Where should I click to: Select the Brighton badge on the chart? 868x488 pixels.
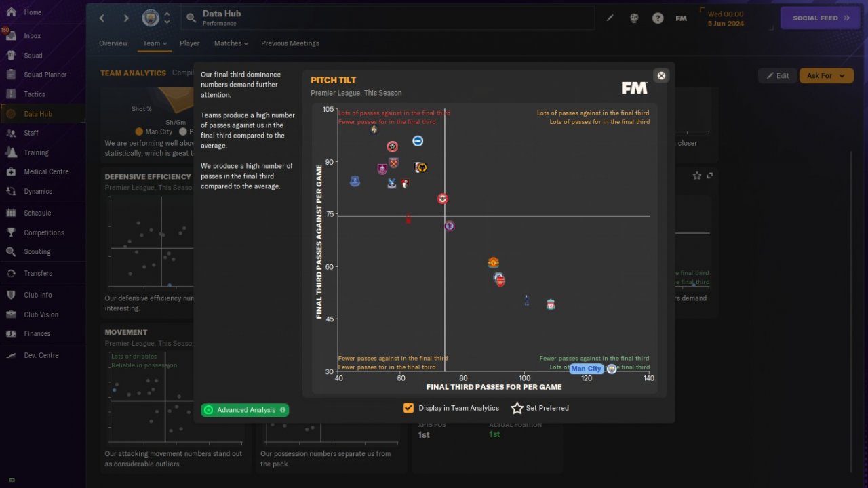click(418, 141)
